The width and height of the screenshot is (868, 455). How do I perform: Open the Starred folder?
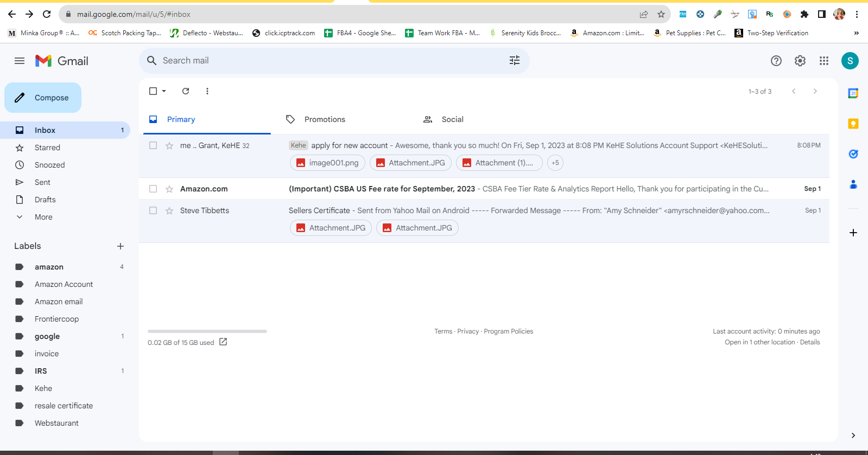[65, 148]
